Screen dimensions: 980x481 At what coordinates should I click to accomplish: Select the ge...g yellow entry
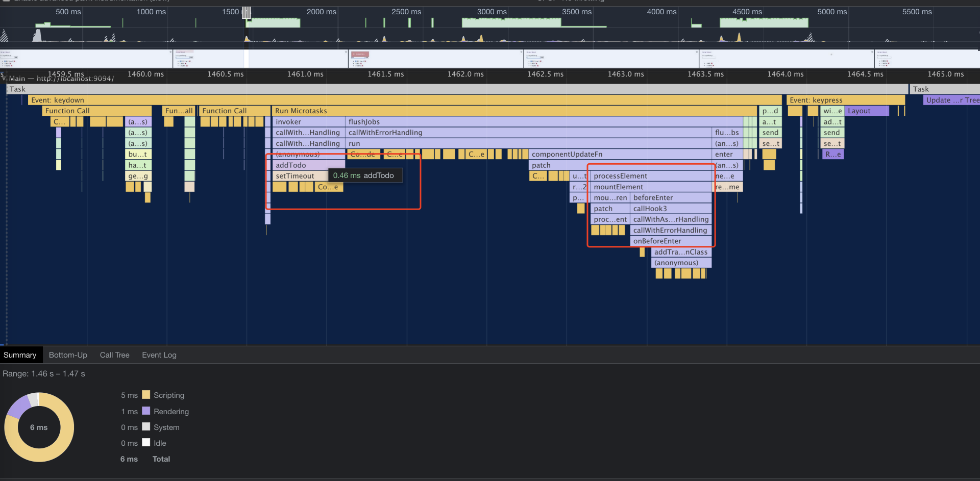[x=138, y=176]
